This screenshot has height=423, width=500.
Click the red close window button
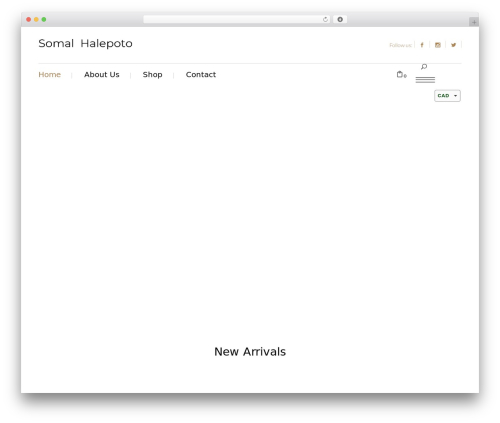point(29,19)
